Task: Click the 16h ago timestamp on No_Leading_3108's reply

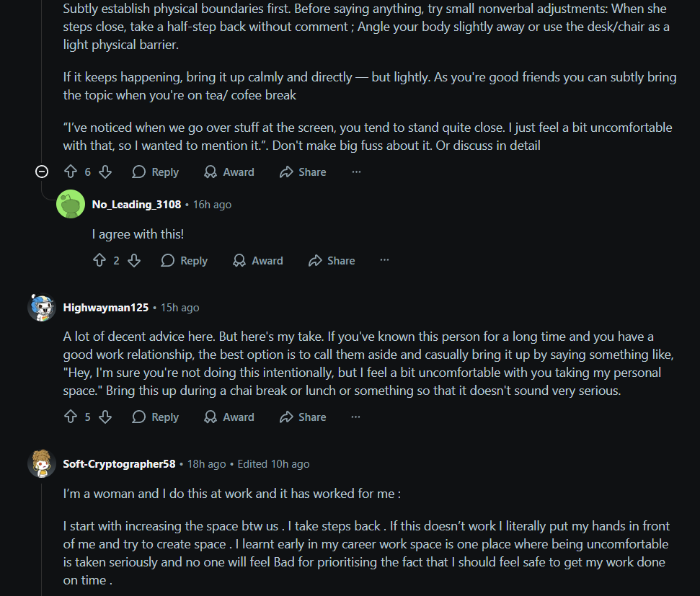Action: point(211,204)
